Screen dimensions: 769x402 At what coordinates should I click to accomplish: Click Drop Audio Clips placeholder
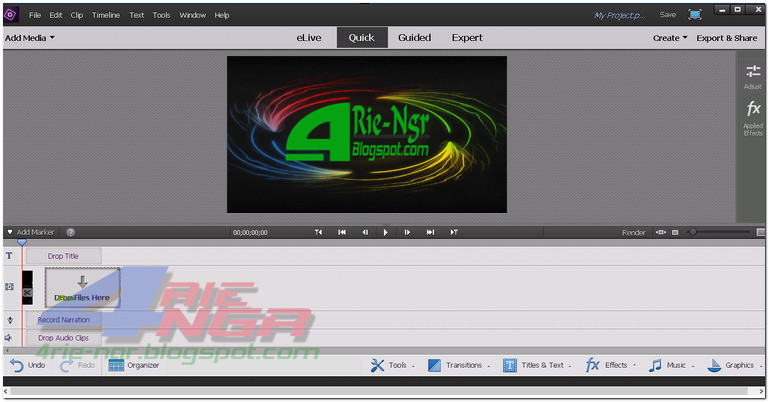click(x=63, y=338)
